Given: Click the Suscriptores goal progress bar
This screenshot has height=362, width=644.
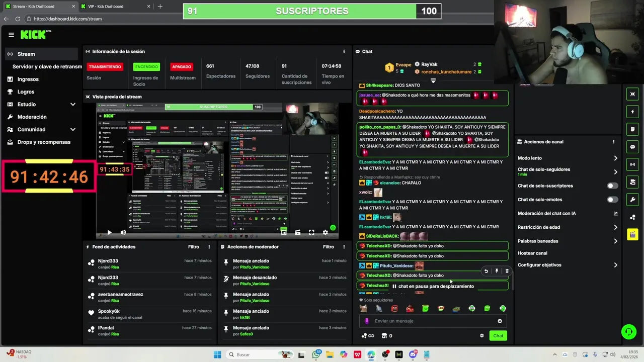Looking at the screenshot, I should (x=312, y=11).
